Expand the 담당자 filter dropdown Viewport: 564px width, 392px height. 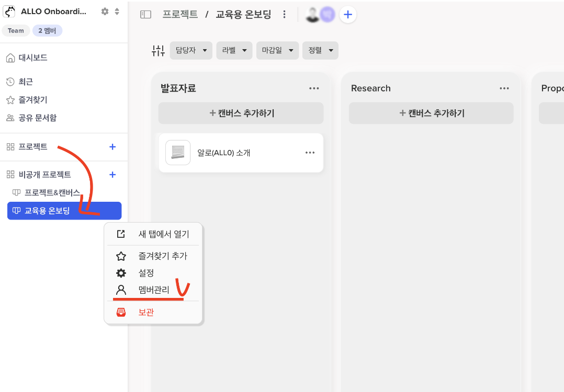point(191,51)
